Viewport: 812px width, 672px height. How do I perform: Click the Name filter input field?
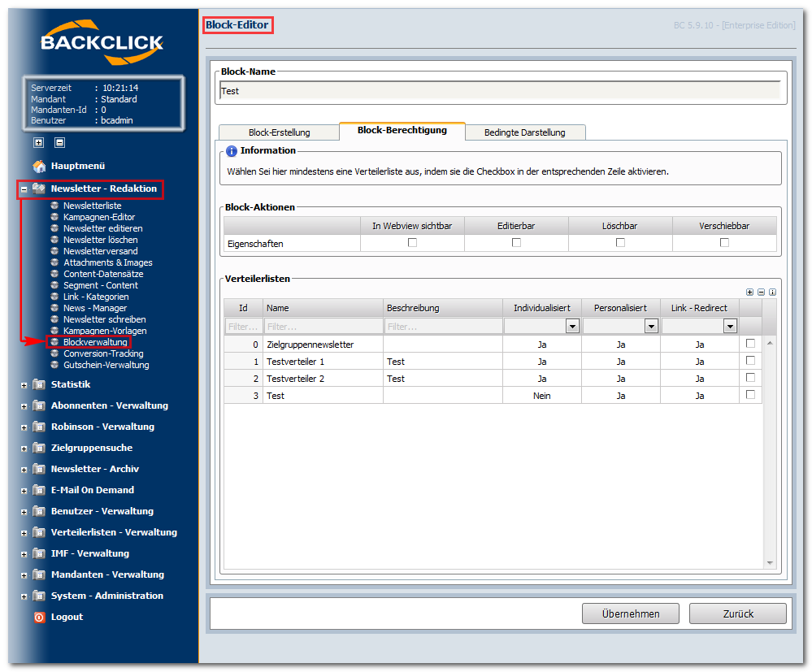coord(323,327)
